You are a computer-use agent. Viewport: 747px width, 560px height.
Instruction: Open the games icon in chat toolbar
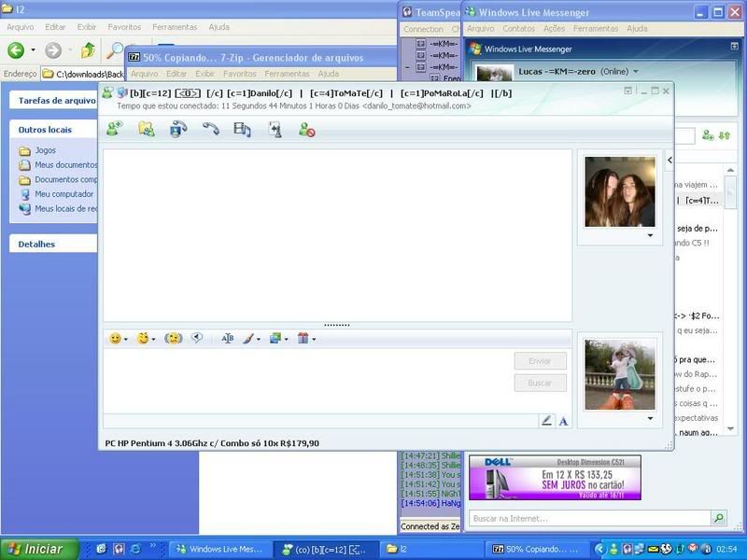tap(275, 130)
